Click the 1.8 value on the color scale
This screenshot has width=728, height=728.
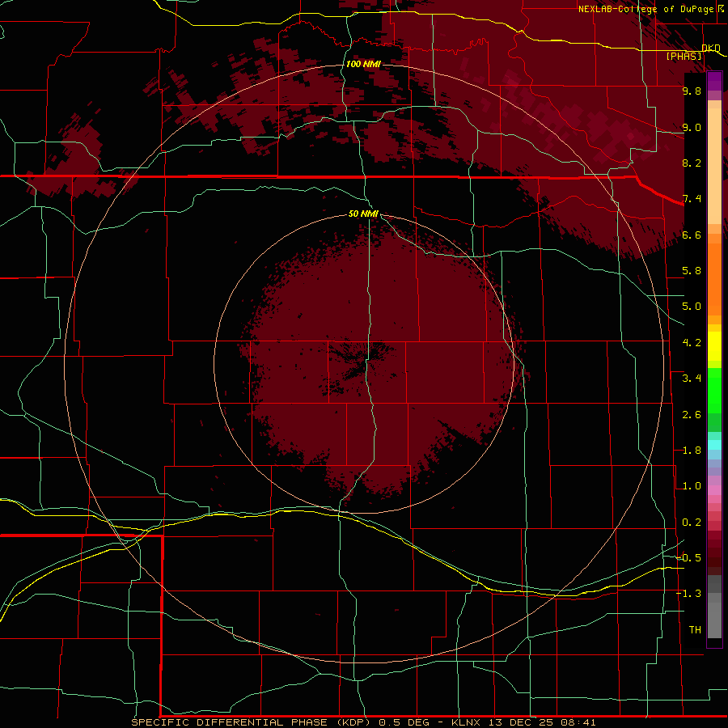tap(692, 451)
